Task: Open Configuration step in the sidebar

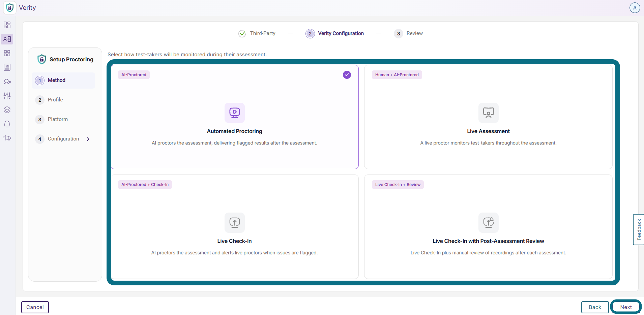Action: (x=63, y=139)
